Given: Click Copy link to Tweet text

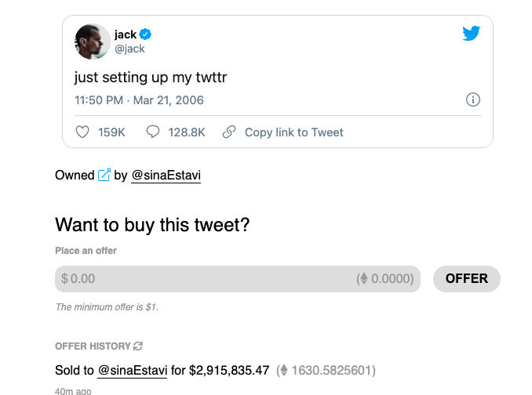Looking at the screenshot, I should coord(293,132).
